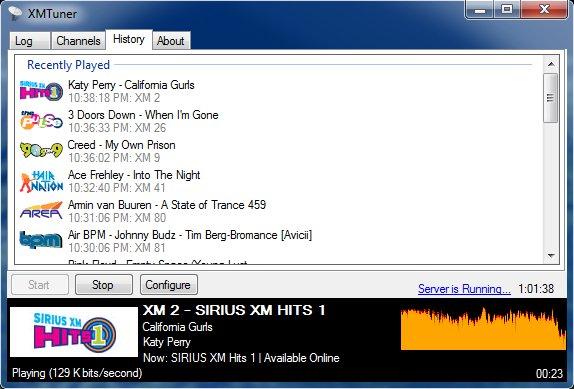
Task: Select the History tab
Action: (129, 39)
